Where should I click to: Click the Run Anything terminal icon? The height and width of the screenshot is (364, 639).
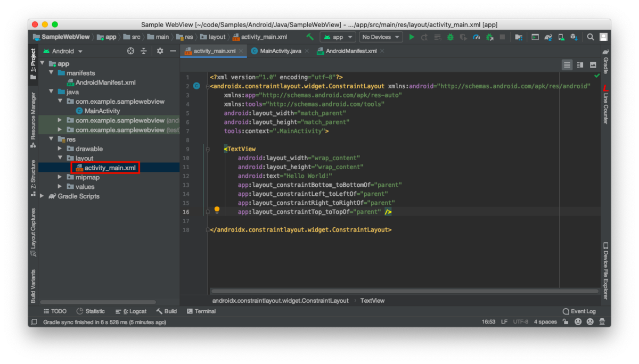click(x=535, y=37)
